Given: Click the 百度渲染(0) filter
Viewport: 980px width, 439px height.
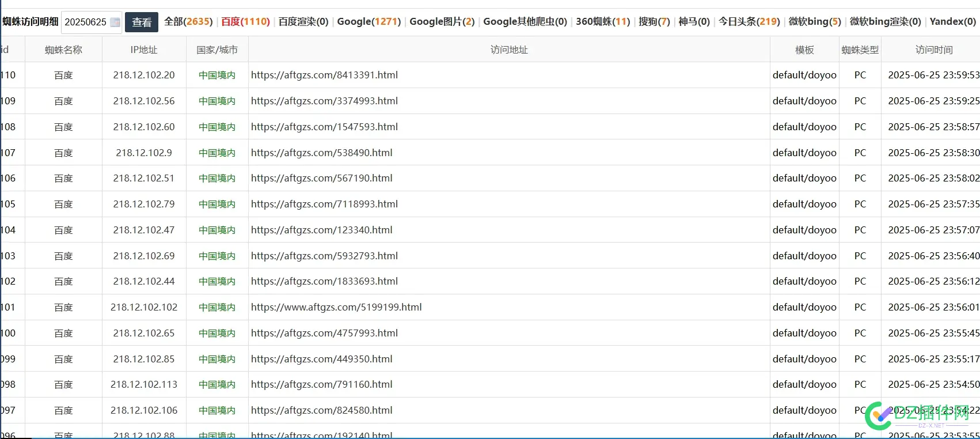Looking at the screenshot, I should coord(303,21).
